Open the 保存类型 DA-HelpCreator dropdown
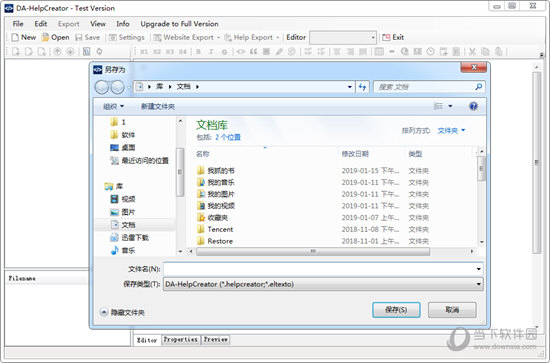Screen dimensions: 550x363 (x=323, y=284)
